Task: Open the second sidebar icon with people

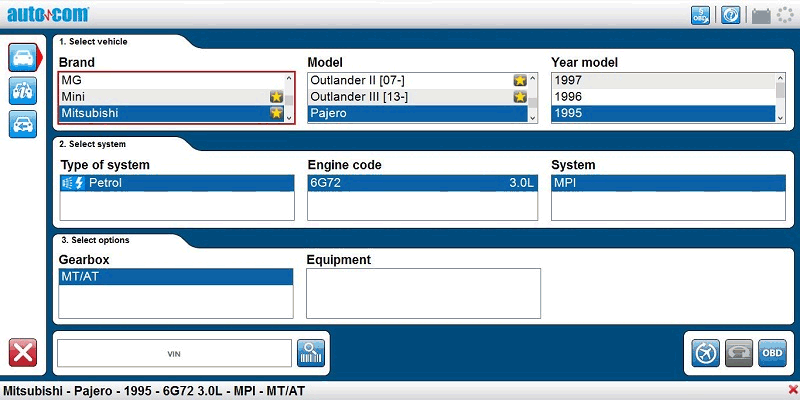Action: coord(22,90)
